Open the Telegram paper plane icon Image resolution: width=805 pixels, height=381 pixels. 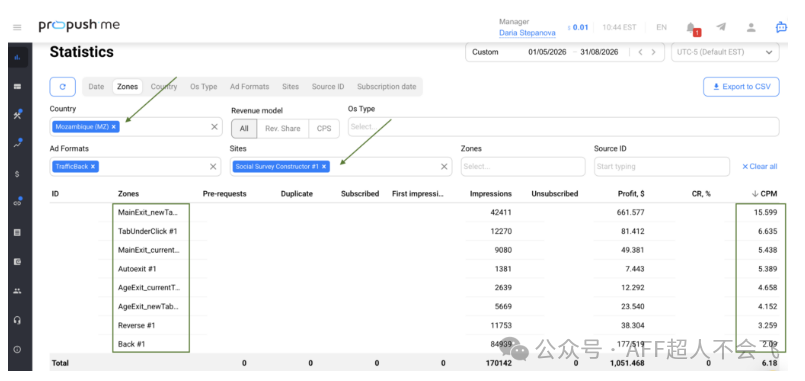pyautogui.click(x=721, y=27)
